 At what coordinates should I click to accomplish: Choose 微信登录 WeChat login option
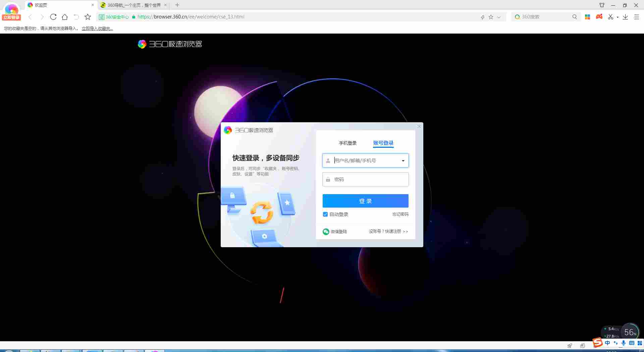[335, 231]
